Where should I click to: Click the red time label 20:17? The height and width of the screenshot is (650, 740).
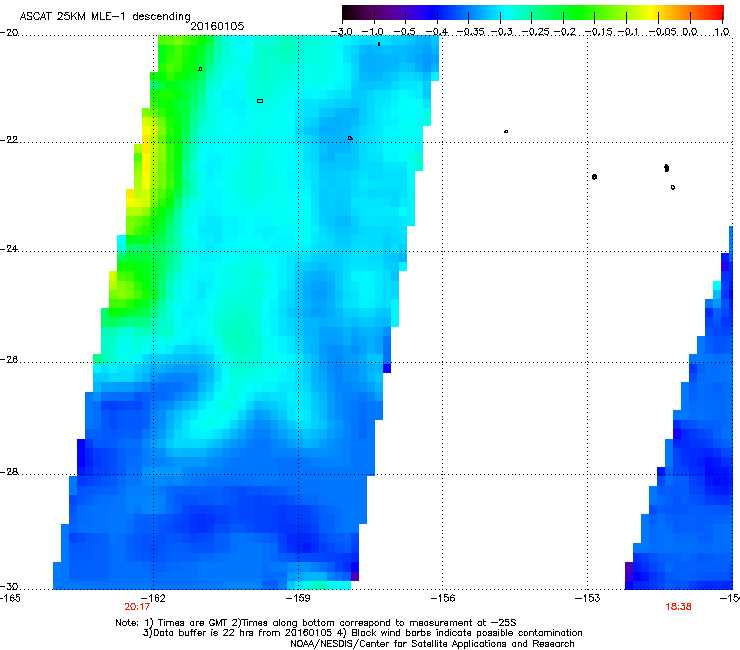tap(137, 607)
